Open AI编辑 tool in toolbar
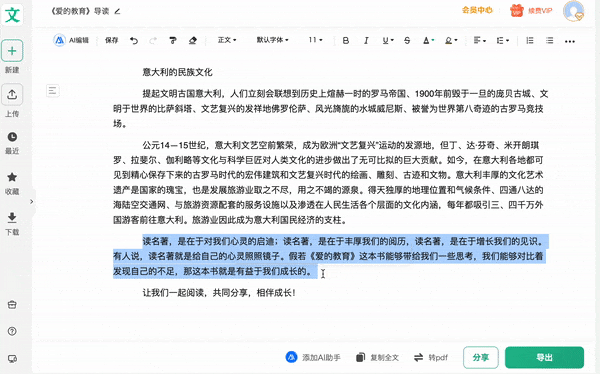The image size is (600, 374). tap(71, 40)
